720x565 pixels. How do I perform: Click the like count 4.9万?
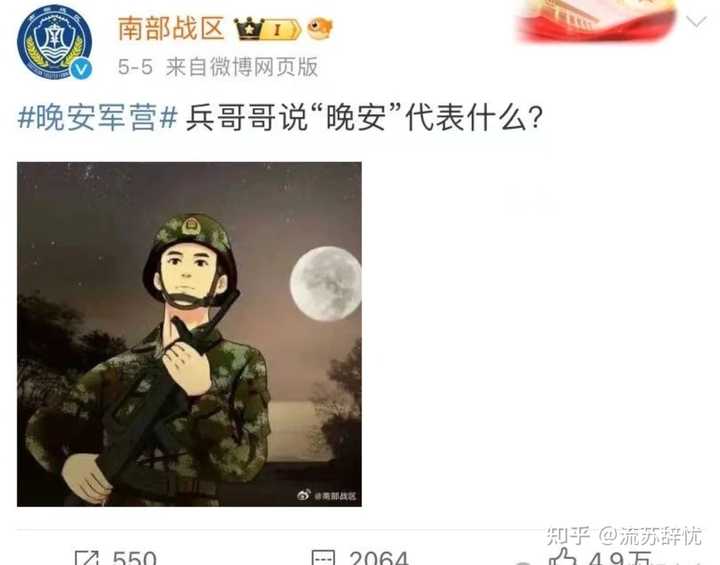(620, 558)
